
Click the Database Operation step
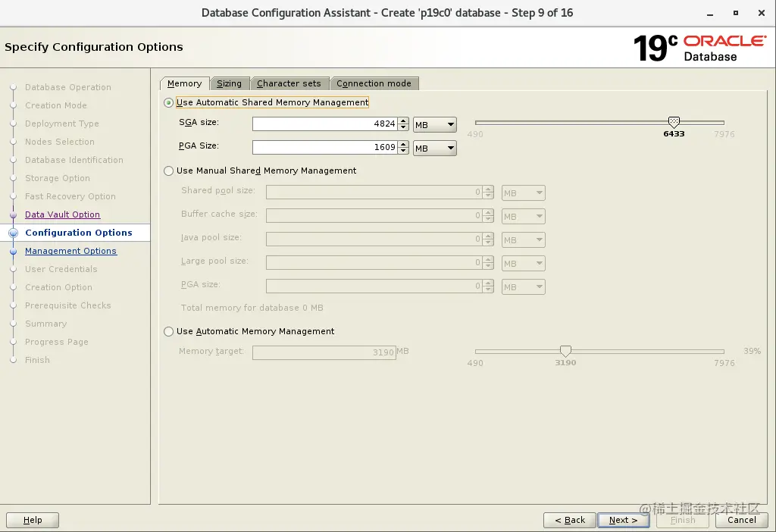click(67, 87)
